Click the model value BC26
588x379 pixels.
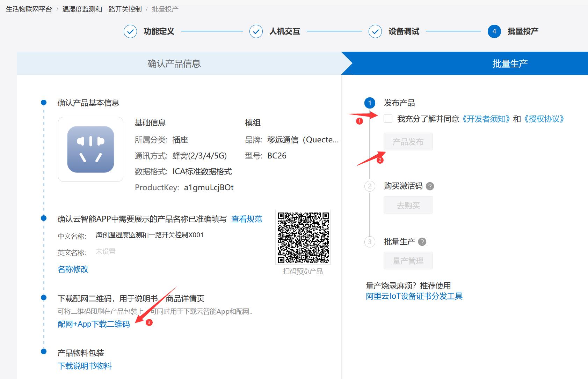pyautogui.click(x=277, y=156)
